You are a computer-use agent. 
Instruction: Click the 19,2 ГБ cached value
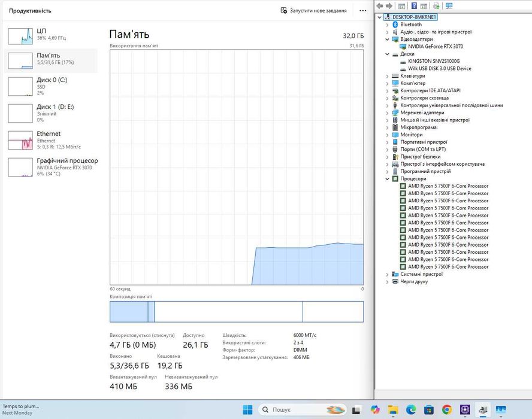170,366
